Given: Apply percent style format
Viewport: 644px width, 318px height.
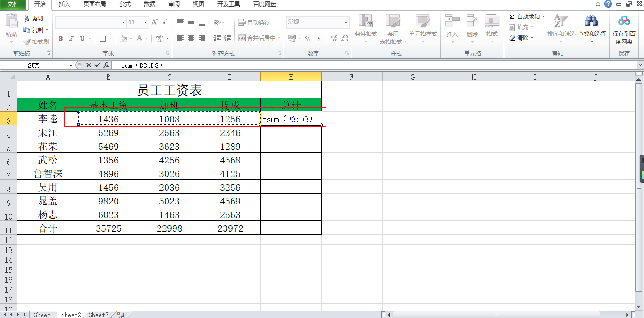Looking at the screenshot, I should (308, 39).
